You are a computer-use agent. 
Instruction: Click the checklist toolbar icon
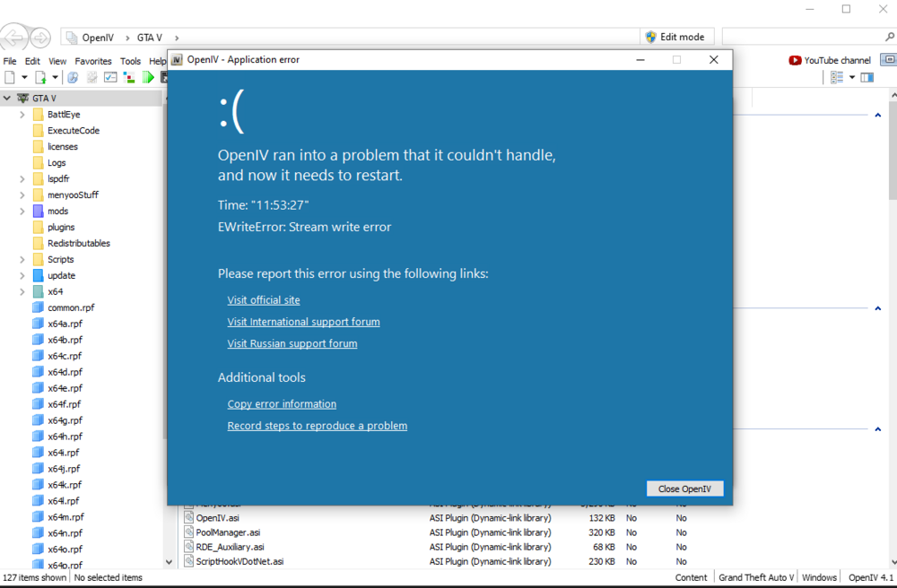coord(110,77)
